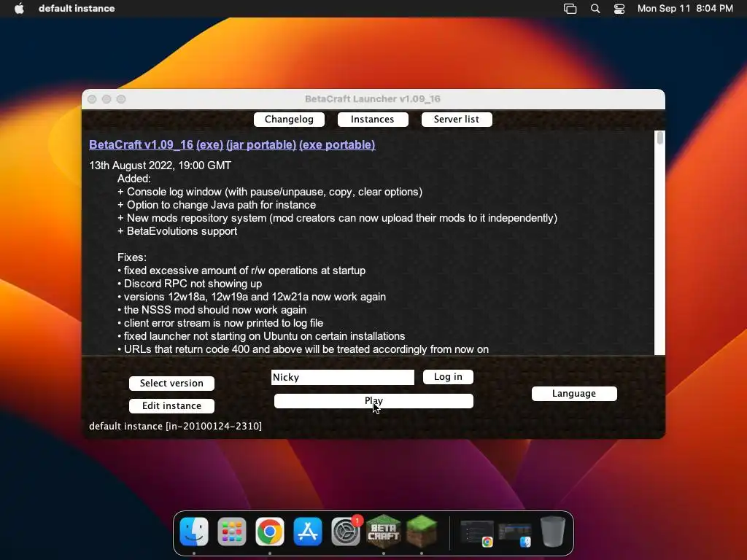Click the '13th August 2022, 19:00 GMT' text
This screenshot has height=560, width=747.
(160, 166)
